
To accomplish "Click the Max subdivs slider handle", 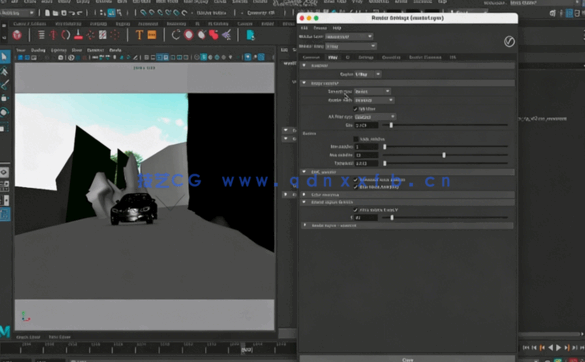I will (x=444, y=155).
